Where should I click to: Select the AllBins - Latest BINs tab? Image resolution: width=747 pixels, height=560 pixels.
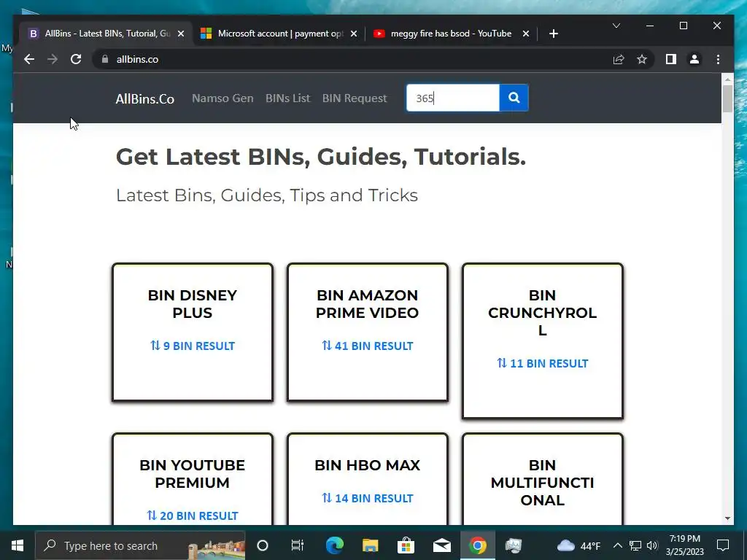[105, 34]
